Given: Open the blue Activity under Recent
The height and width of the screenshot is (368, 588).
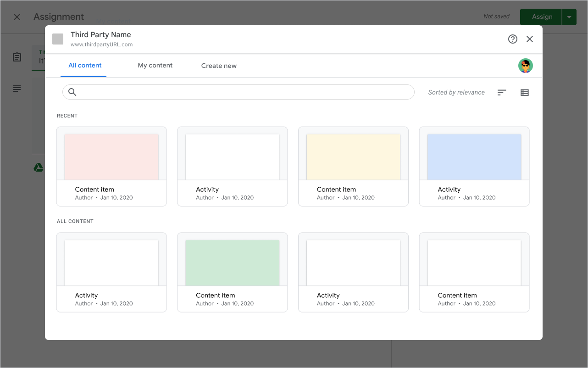Looking at the screenshot, I should point(474,156).
